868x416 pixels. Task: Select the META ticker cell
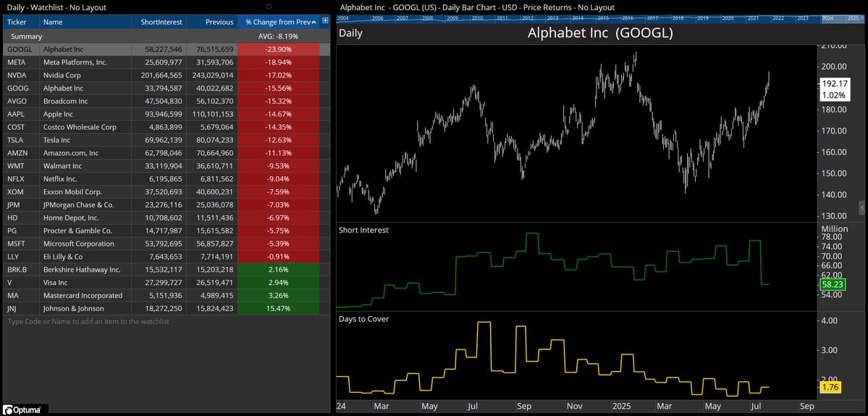[21, 62]
